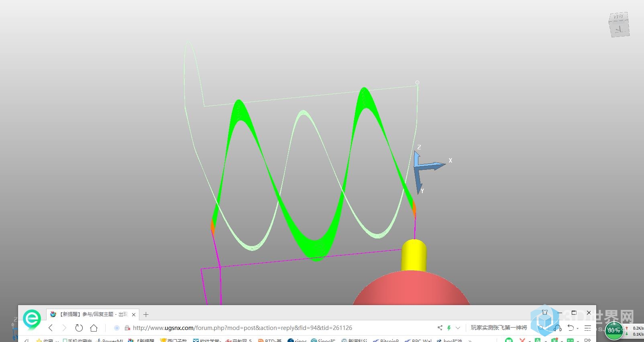Image resolution: width=644 pixels, height=342 pixels.
Task: Click the headphones icon in browser toolbar
Action: 557,328
